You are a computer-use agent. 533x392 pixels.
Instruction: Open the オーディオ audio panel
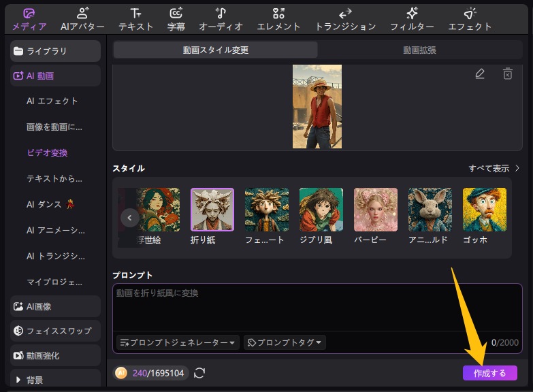point(221,19)
